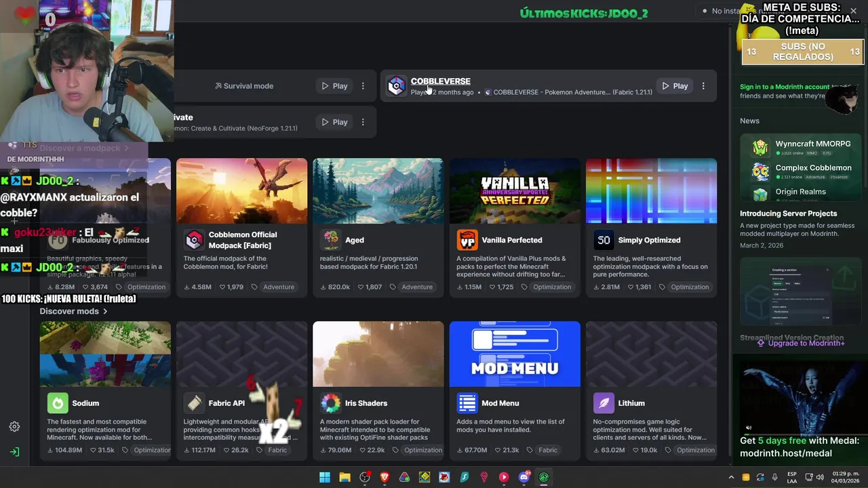Click the green Sodium mod icon
This screenshot has width=868, height=488.
click(58, 403)
